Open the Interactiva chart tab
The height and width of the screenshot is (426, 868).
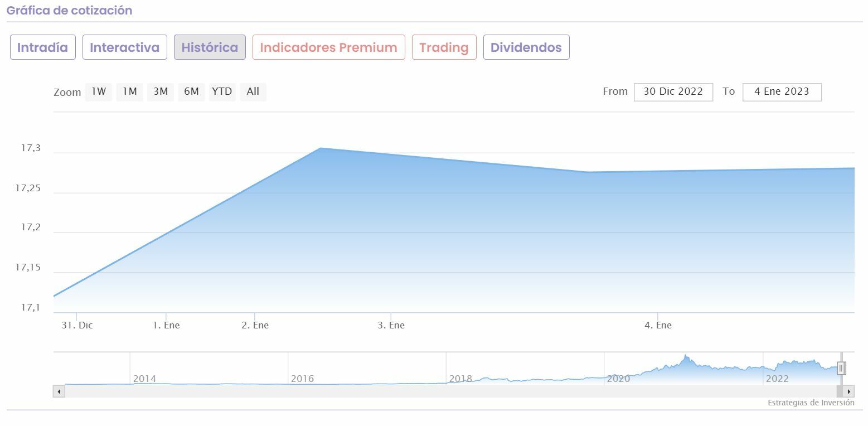pyautogui.click(x=124, y=47)
